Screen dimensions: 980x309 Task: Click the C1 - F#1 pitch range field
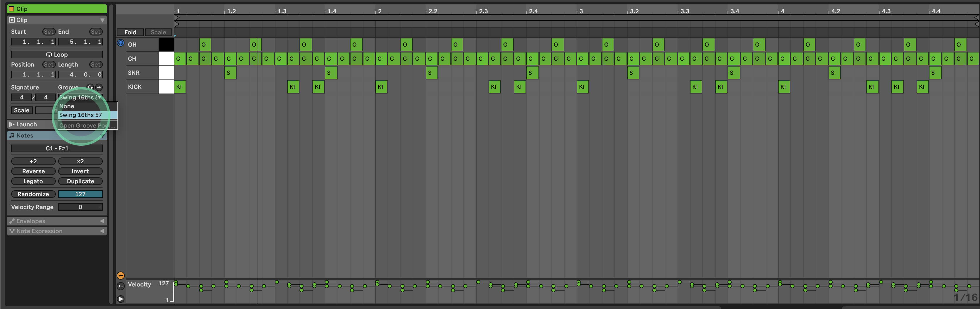[57, 149]
